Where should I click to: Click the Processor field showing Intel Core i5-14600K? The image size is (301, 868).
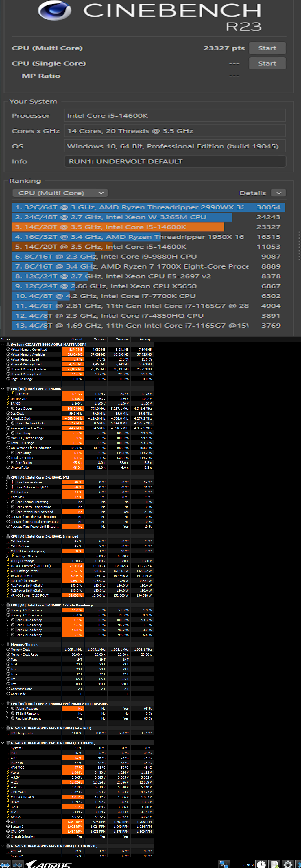click(175, 115)
